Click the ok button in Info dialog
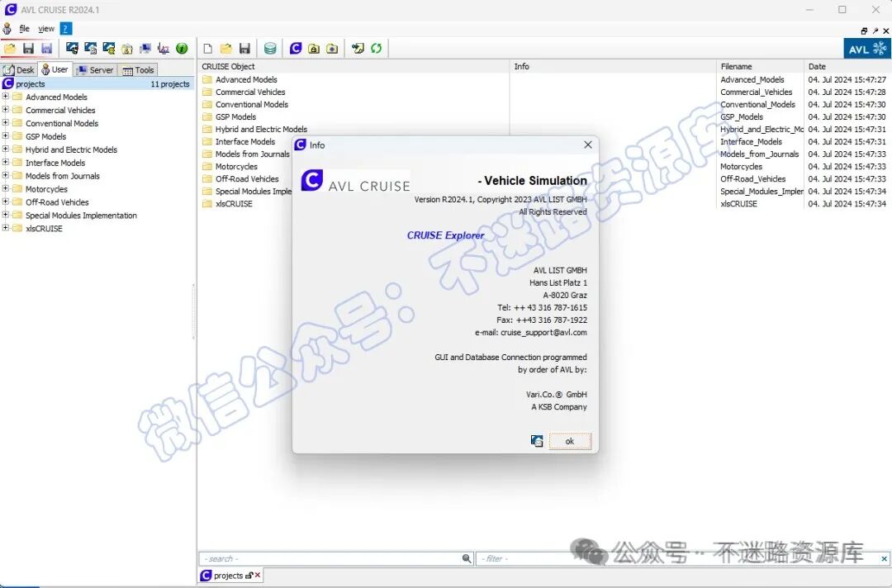This screenshot has height=588, width=892. (x=569, y=441)
